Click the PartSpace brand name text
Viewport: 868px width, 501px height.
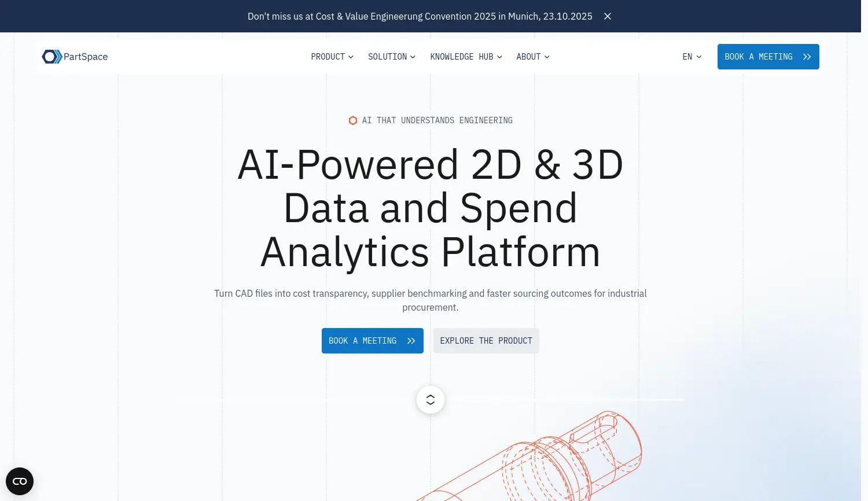pos(86,57)
